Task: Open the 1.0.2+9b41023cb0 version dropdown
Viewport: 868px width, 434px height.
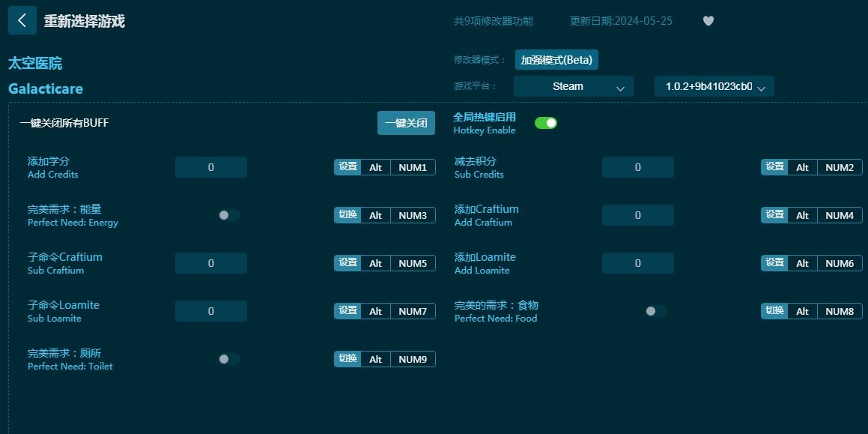Action: 714,86
